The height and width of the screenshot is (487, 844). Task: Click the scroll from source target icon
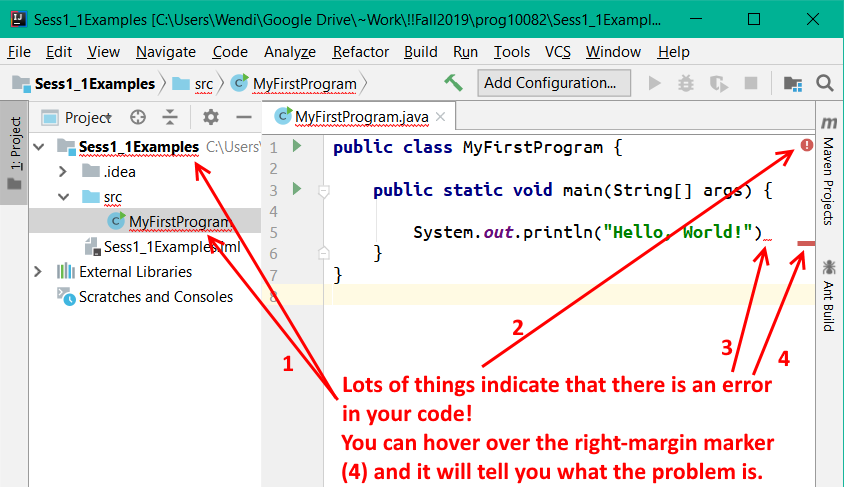[x=138, y=117]
